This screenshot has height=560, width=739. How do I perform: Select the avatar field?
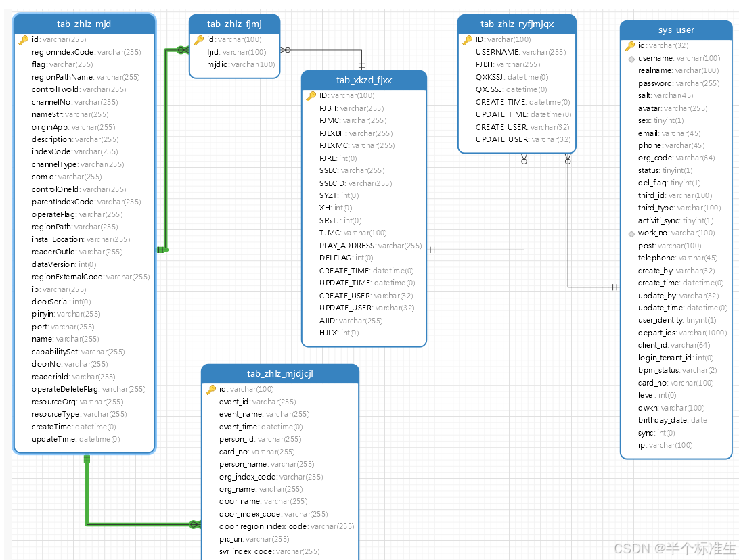pos(673,108)
